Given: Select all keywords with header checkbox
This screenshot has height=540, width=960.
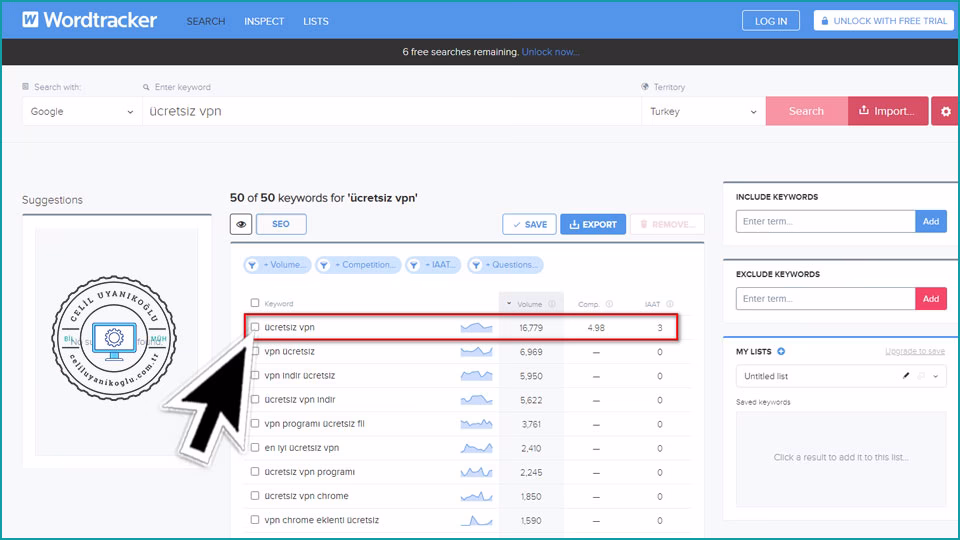Looking at the screenshot, I should 255,303.
